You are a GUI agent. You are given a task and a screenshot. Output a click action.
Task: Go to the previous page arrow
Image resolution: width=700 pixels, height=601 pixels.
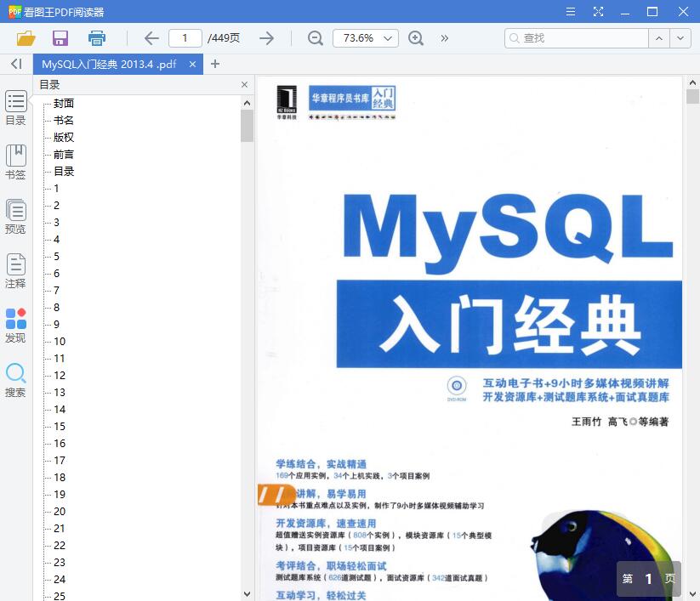point(151,38)
